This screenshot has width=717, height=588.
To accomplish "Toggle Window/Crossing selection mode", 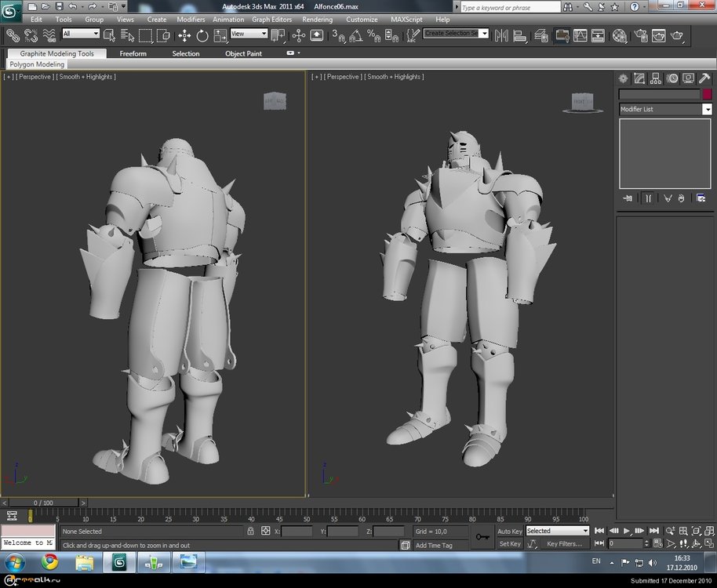I will click(163, 35).
